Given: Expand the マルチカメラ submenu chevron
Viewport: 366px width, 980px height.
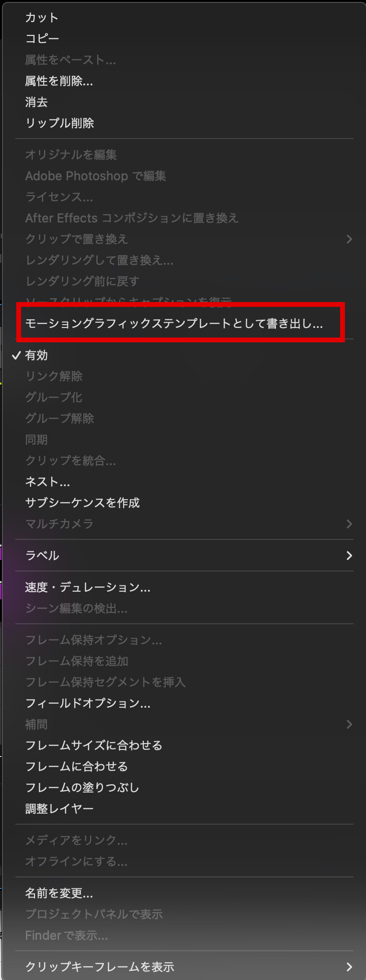Looking at the screenshot, I should point(349,524).
